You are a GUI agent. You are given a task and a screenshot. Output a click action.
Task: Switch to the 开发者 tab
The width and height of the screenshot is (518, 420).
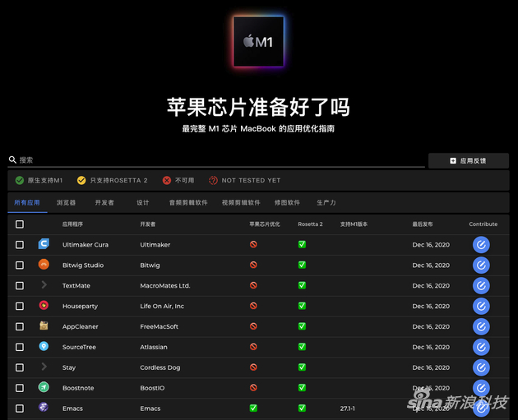tap(104, 202)
